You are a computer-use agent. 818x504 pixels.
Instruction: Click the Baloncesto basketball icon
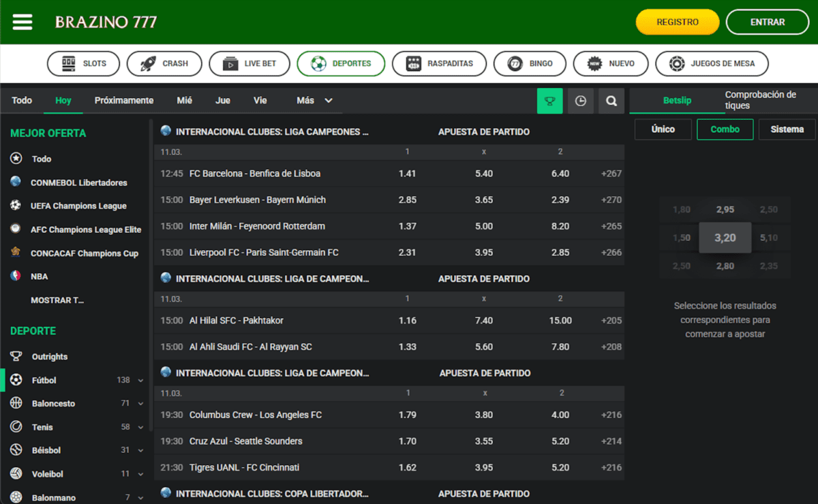pos(16,403)
